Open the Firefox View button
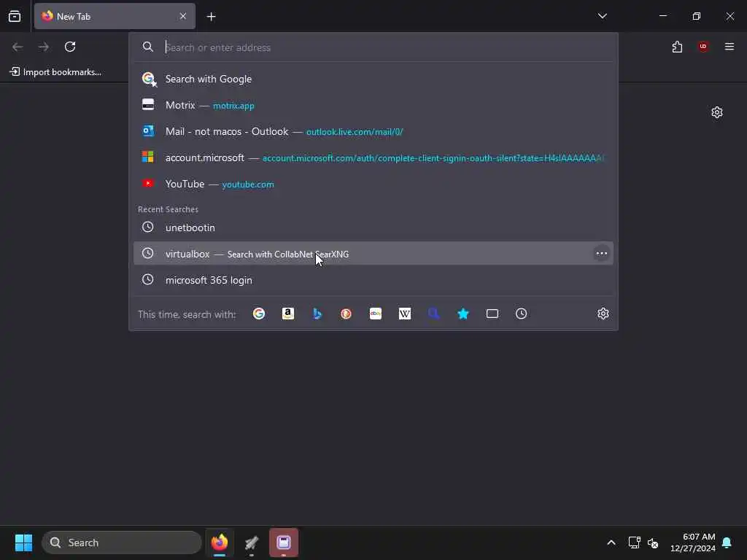Image resolution: width=747 pixels, height=560 pixels. tap(15, 16)
